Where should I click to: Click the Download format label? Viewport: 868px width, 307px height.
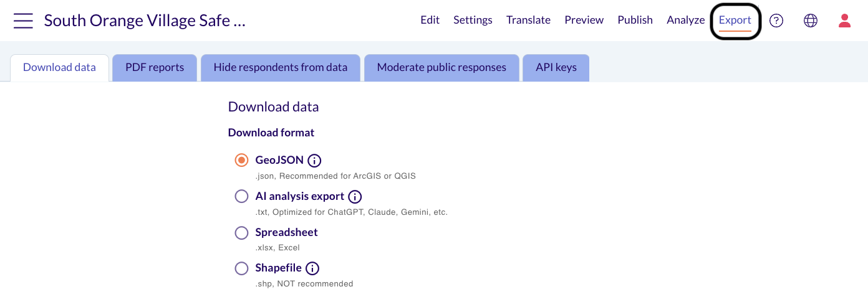[x=271, y=133]
